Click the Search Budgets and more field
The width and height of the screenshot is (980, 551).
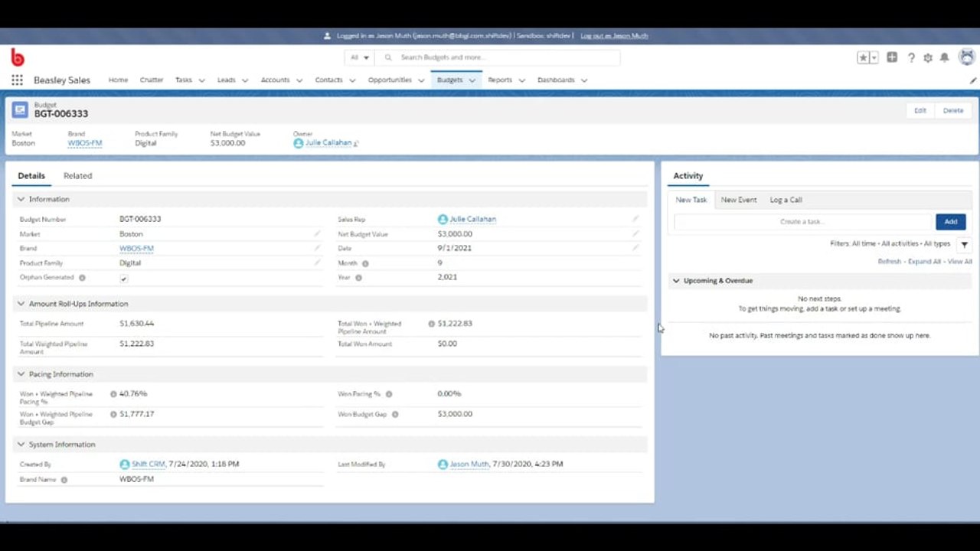pyautogui.click(x=498, y=57)
